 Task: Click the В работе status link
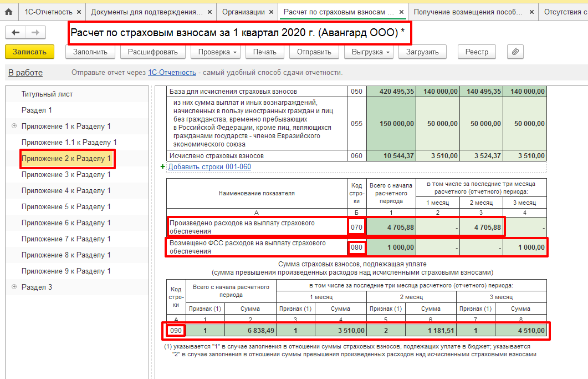coord(25,73)
